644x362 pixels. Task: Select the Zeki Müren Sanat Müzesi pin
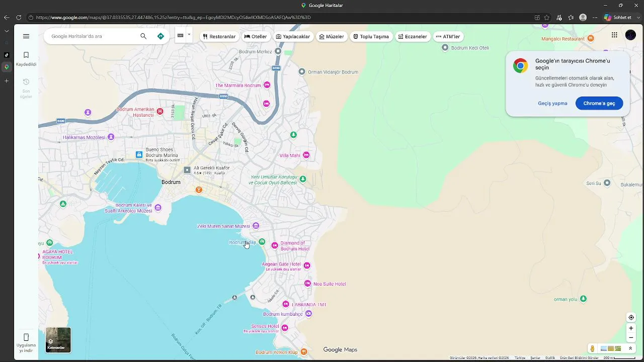pos(256,226)
